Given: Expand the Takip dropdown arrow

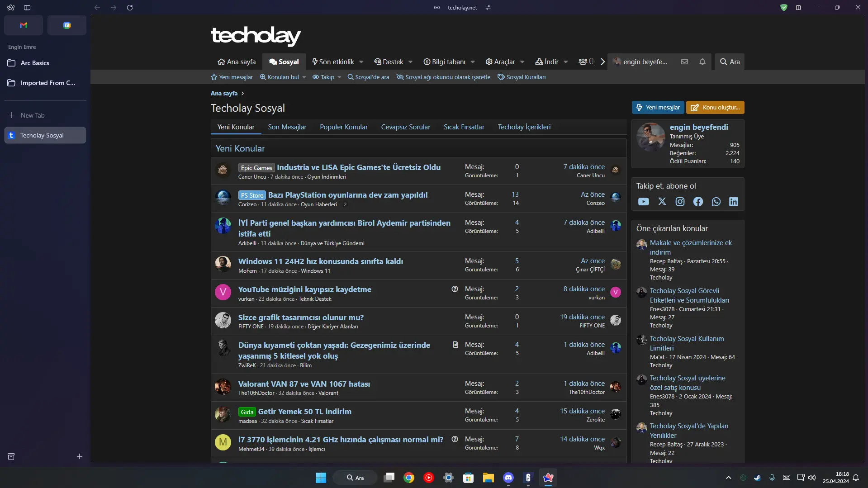Looking at the screenshot, I should [x=339, y=77].
